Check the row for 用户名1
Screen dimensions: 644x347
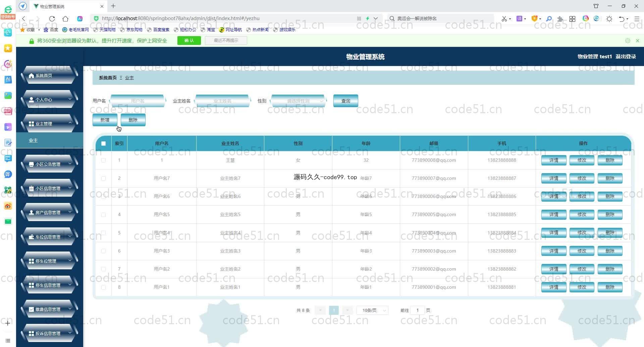(x=103, y=287)
